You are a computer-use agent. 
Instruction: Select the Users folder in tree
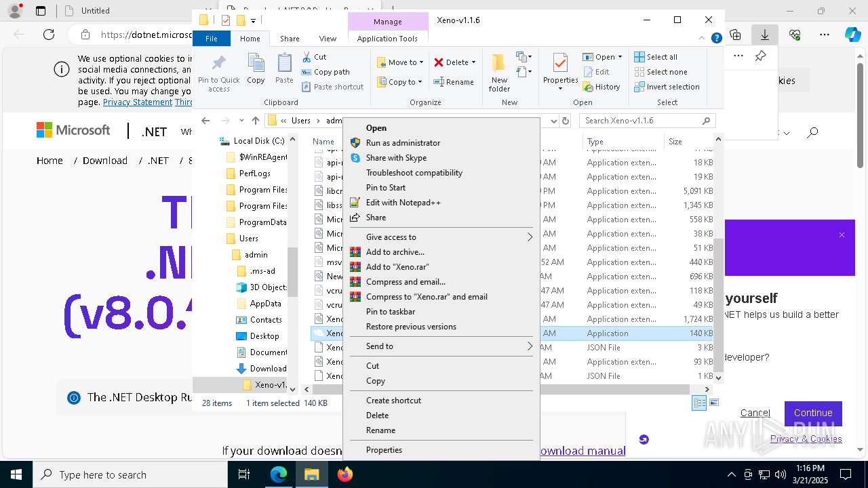[x=248, y=239]
